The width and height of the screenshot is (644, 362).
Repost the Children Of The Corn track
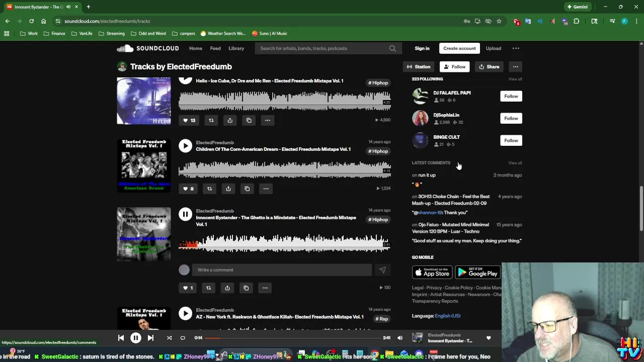click(209, 189)
